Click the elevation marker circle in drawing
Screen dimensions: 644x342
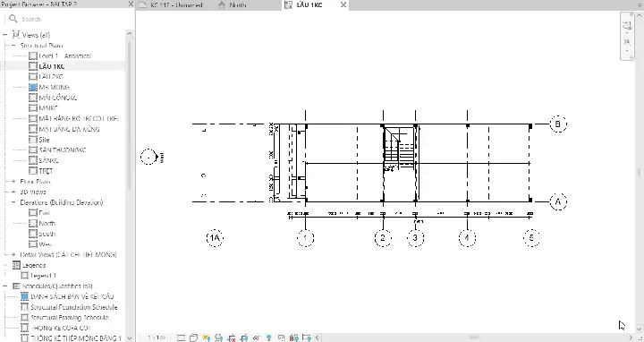(x=148, y=157)
